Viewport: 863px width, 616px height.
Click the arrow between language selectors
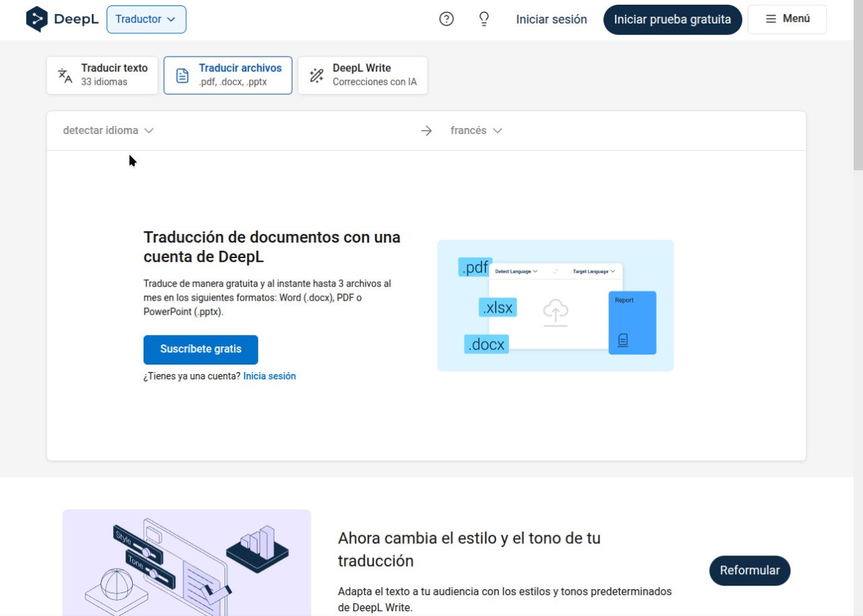(426, 131)
